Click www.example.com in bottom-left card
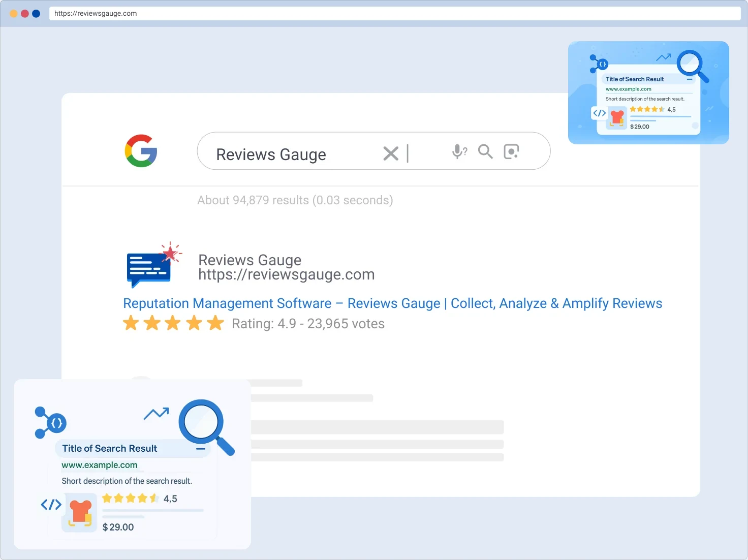The image size is (748, 560). (x=100, y=465)
